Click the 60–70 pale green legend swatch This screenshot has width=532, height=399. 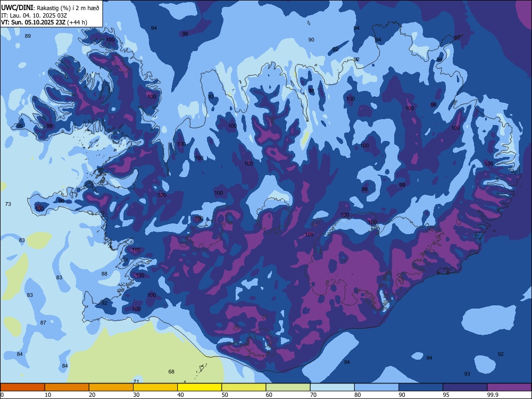(x=288, y=387)
